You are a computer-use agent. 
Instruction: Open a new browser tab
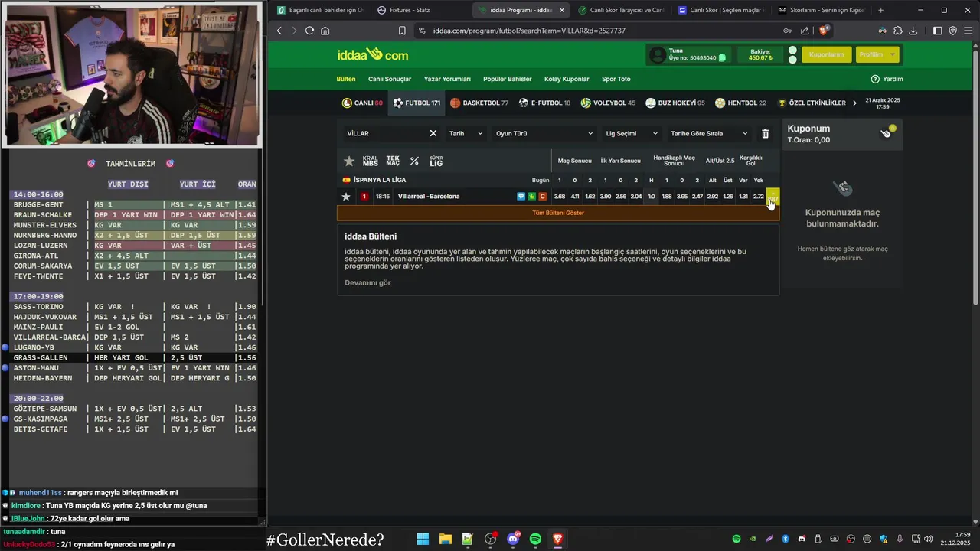(x=880, y=10)
